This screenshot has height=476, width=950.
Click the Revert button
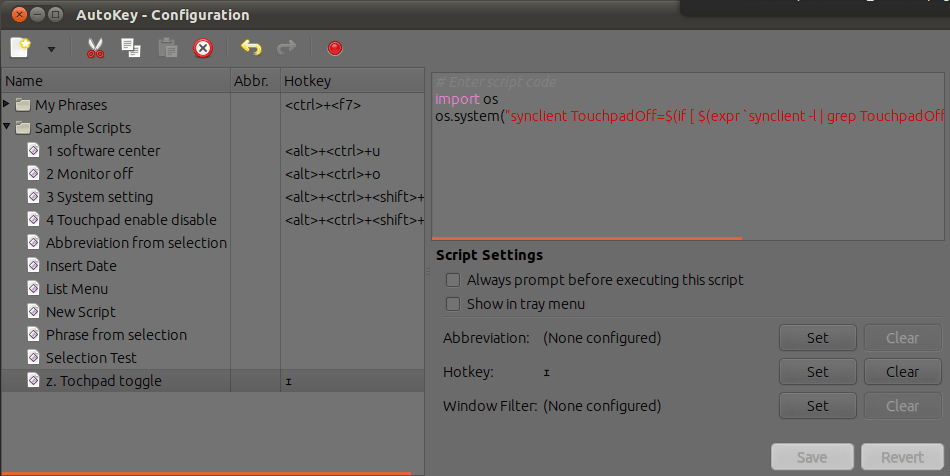pos(902,457)
